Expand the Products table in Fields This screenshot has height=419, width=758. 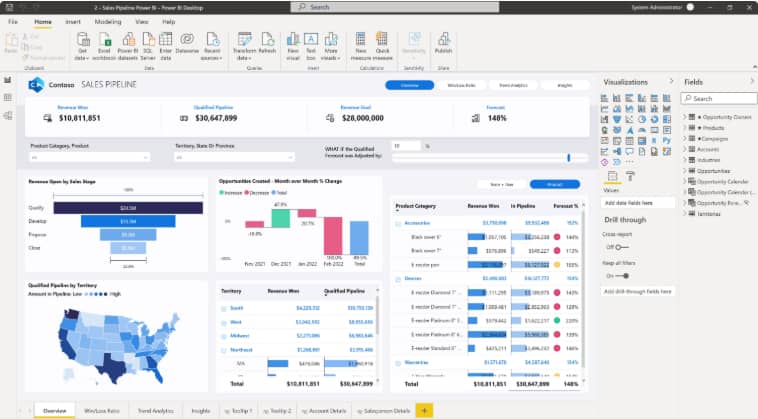coord(685,128)
